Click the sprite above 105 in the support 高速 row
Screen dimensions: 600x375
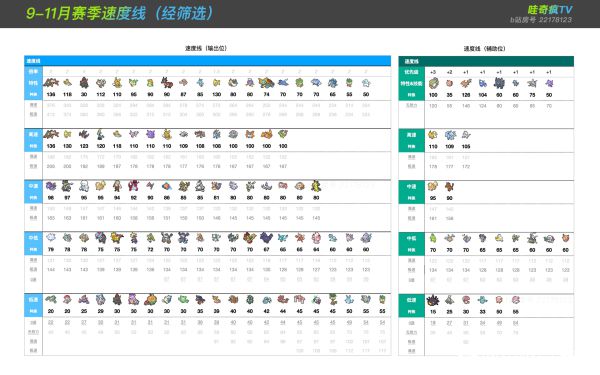[466, 134]
